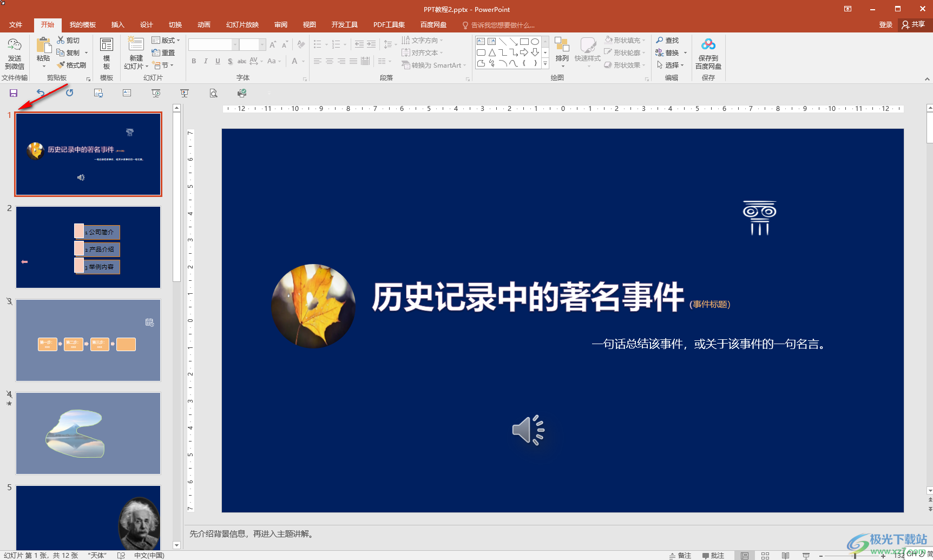
Task: Save to Baidu Netdisk cloud icon
Action: (708, 45)
